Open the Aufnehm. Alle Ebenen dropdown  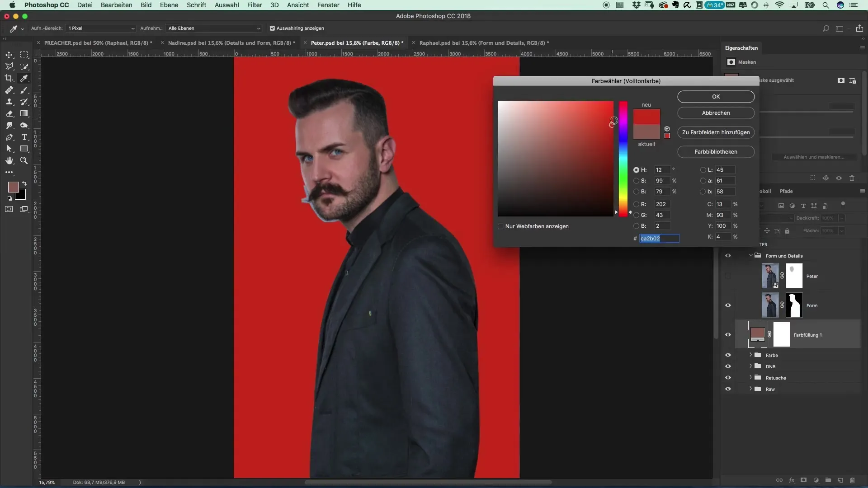(213, 28)
